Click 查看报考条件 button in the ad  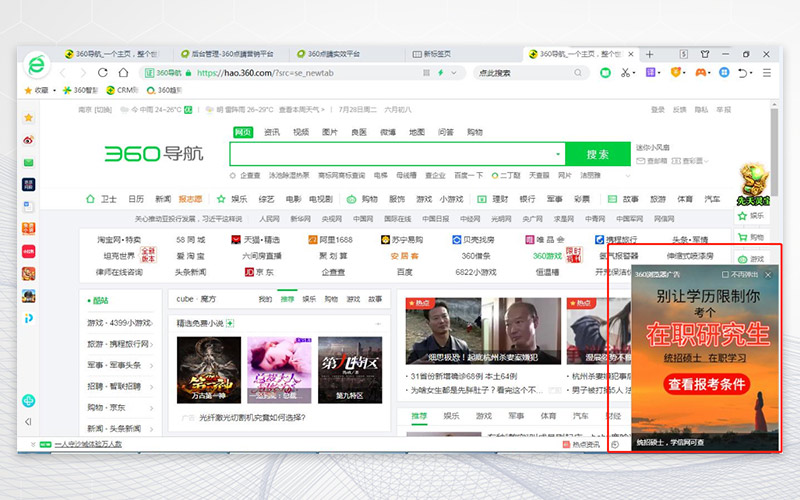point(707,384)
